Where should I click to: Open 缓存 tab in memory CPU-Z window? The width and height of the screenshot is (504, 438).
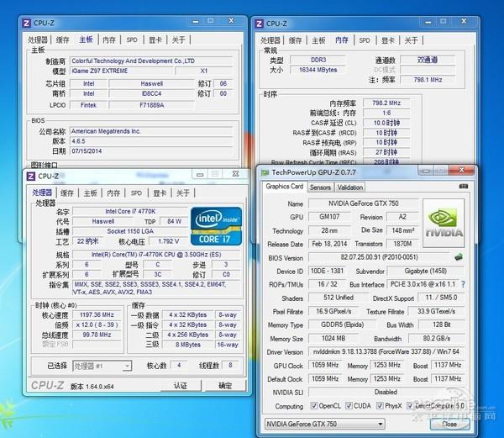coord(296,40)
